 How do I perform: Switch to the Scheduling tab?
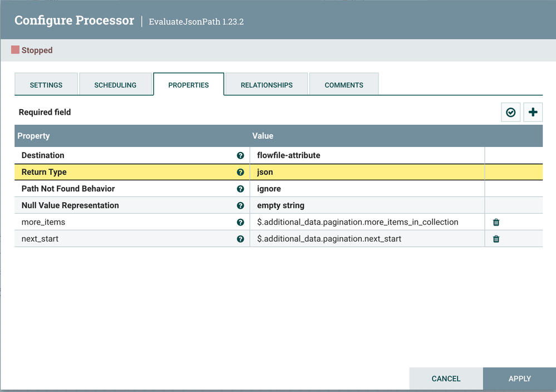coord(115,85)
